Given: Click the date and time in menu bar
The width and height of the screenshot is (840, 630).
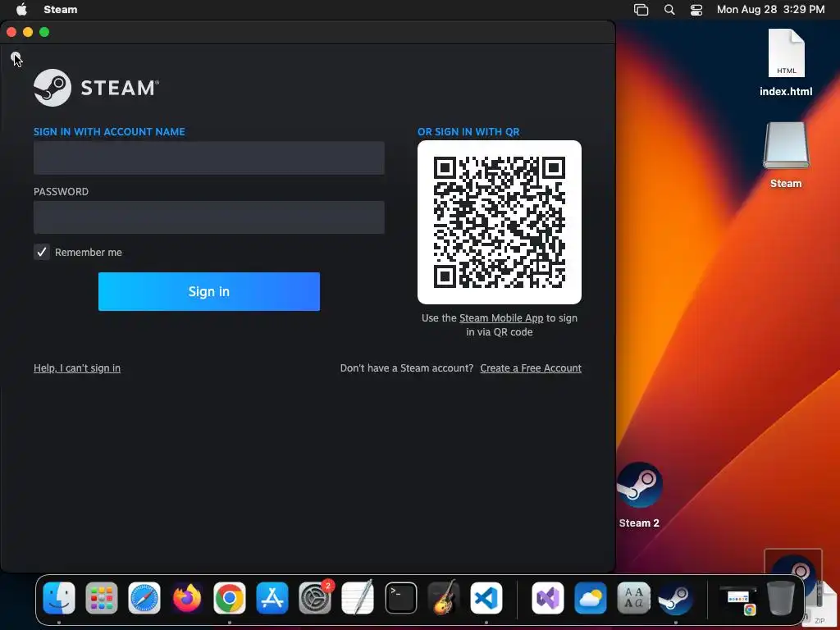Looking at the screenshot, I should click(x=770, y=10).
